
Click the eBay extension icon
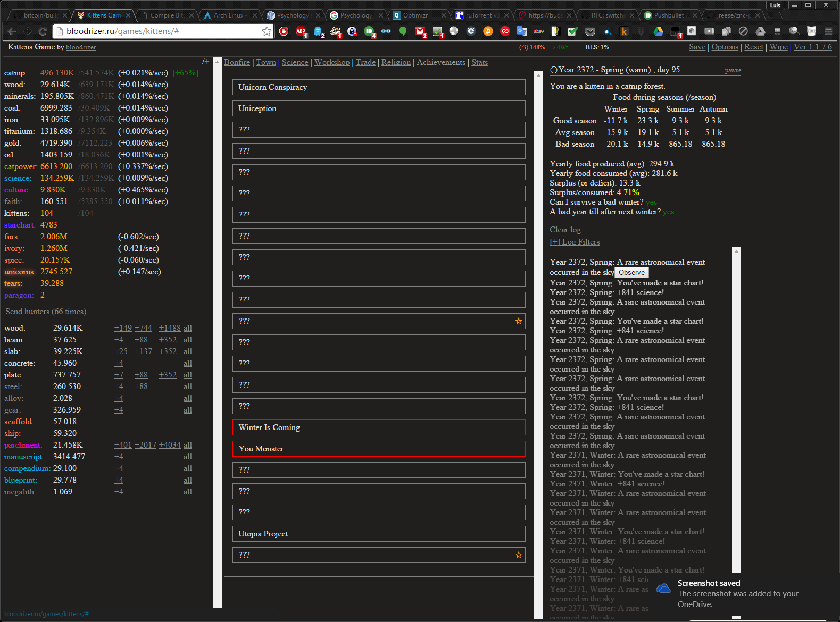[539, 31]
